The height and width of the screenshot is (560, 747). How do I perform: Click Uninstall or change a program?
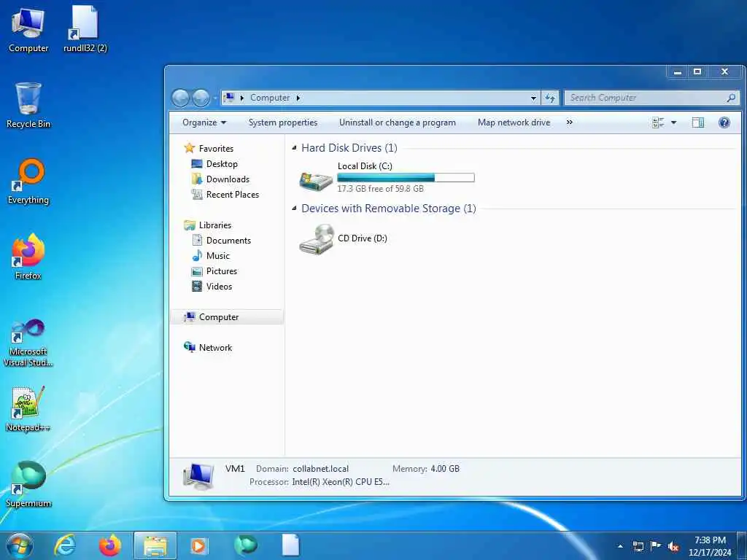pos(398,122)
